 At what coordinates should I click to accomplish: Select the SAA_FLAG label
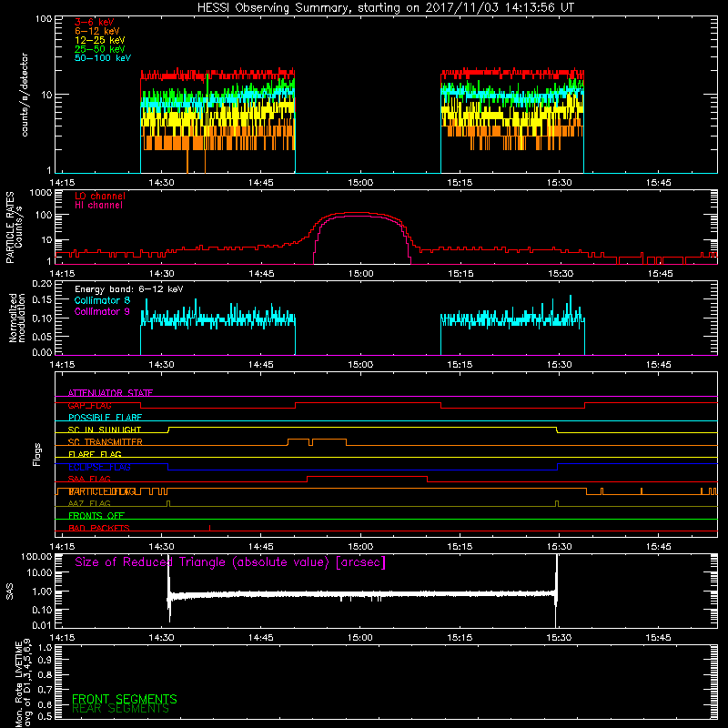[89, 480]
